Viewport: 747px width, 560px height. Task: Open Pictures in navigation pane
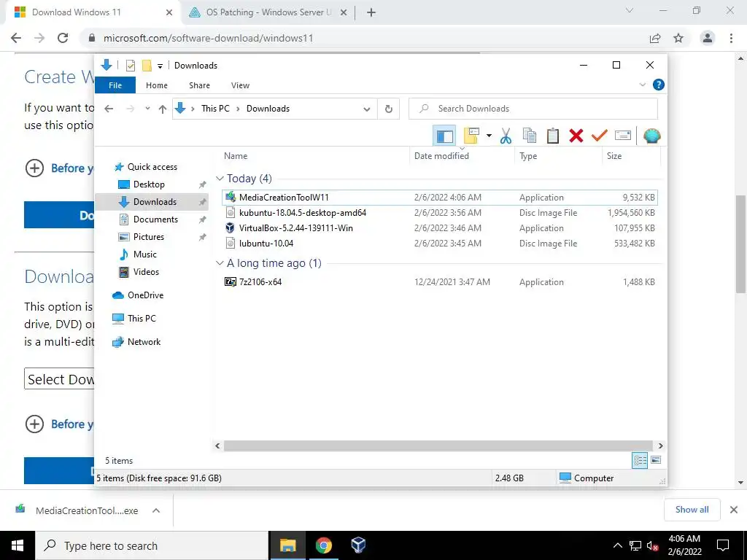click(x=149, y=237)
